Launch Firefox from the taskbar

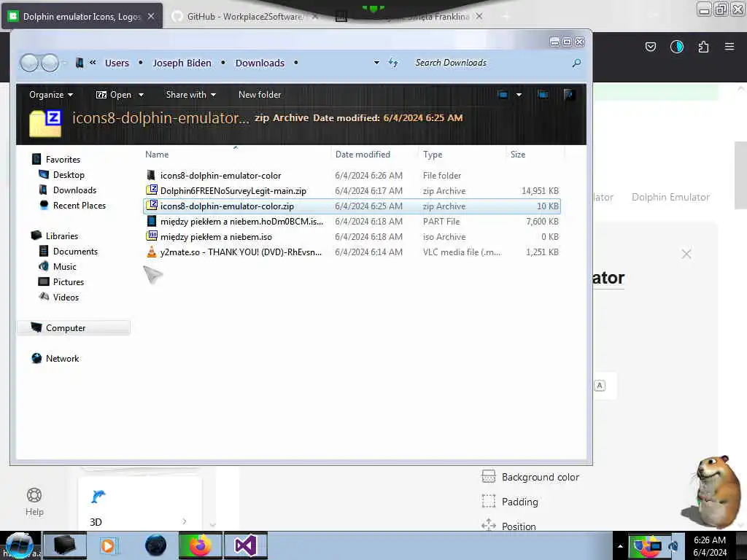point(201,545)
